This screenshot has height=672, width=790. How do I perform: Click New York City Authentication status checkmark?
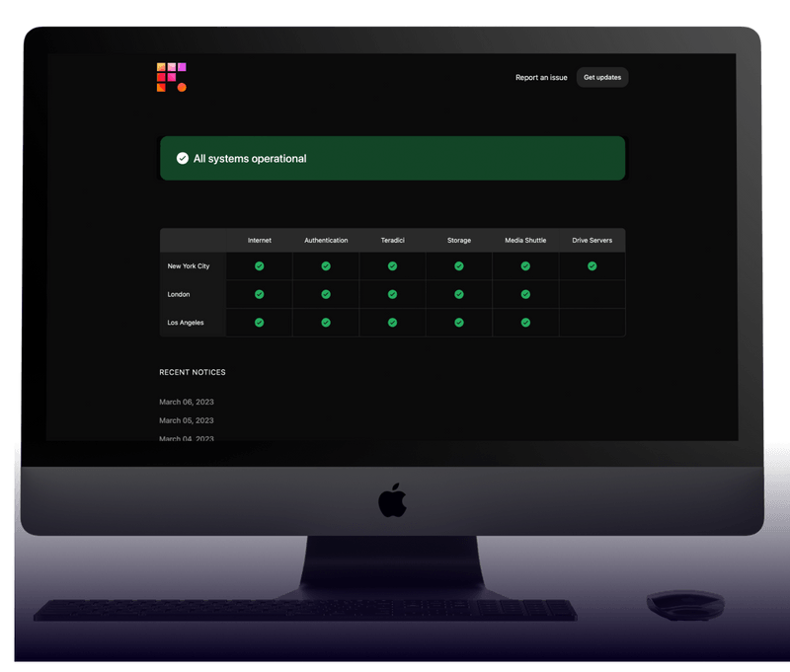pyautogui.click(x=326, y=266)
